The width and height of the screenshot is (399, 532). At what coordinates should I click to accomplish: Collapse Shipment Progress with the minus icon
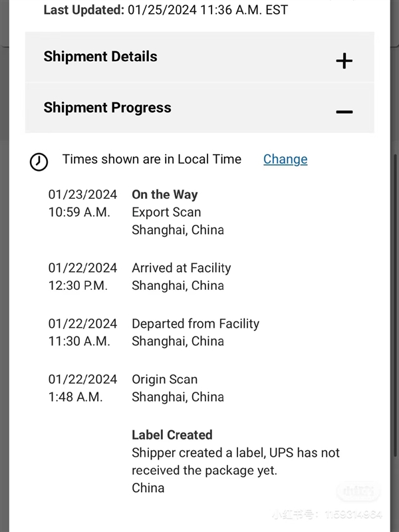pos(344,112)
